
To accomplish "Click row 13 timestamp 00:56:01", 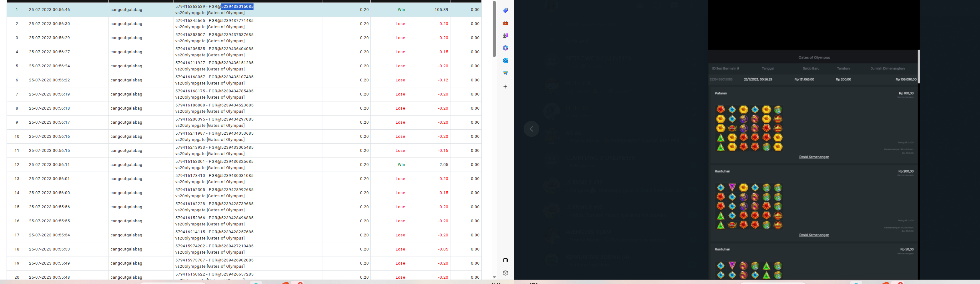I will tap(49, 179).
